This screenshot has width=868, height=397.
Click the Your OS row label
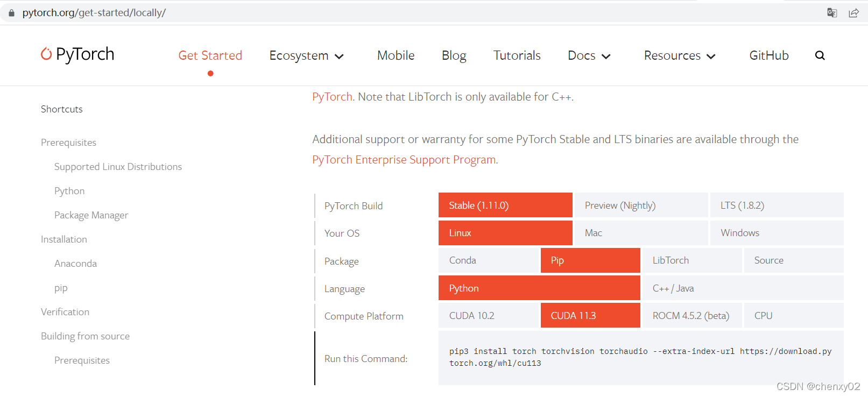(x=342, y=233)
